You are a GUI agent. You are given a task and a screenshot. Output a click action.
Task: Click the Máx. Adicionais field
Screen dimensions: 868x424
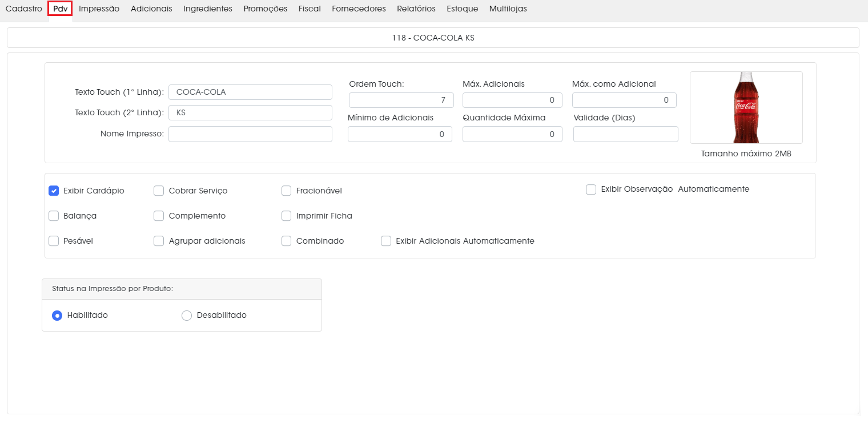[x=512, y=100]
